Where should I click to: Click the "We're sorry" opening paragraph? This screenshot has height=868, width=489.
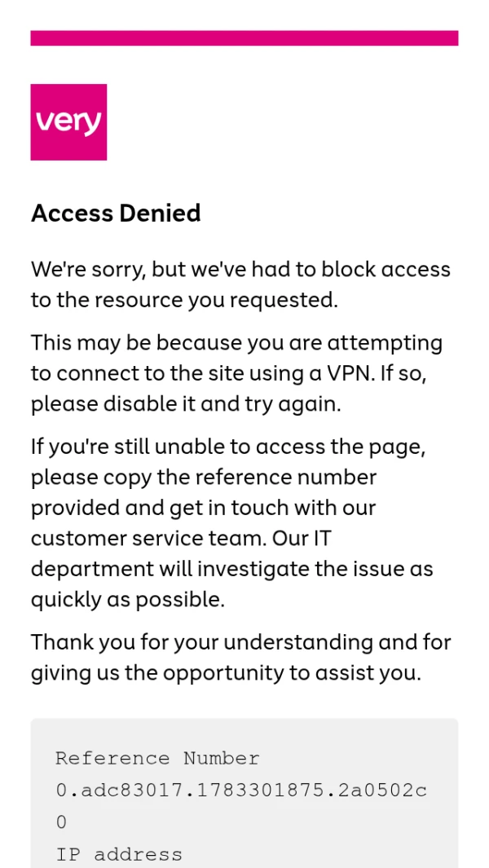[x=241, y=284]
